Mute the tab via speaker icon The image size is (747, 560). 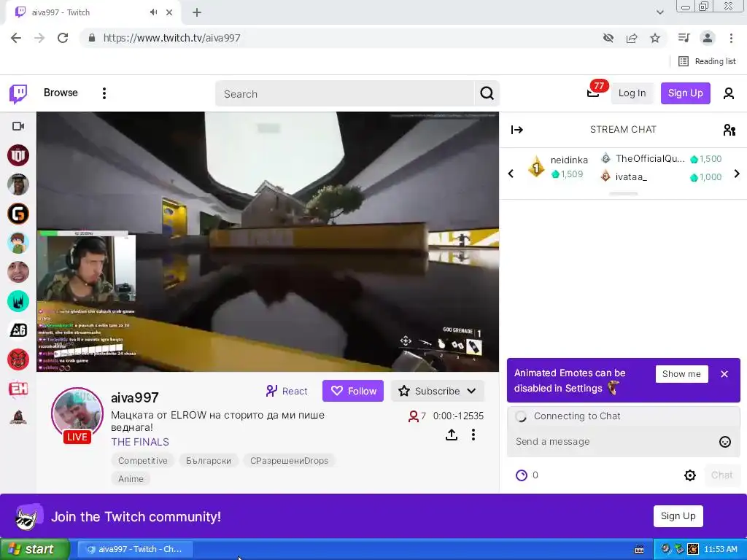153,12
